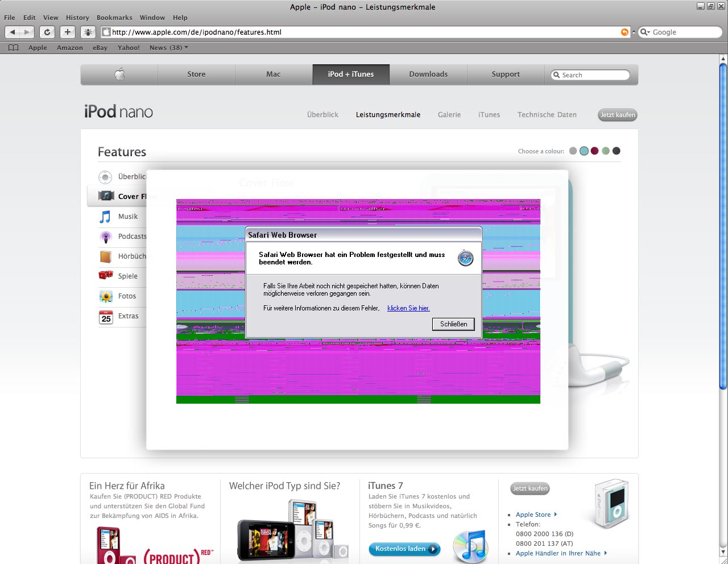Open the Mac navigation tab

point(274,74)
